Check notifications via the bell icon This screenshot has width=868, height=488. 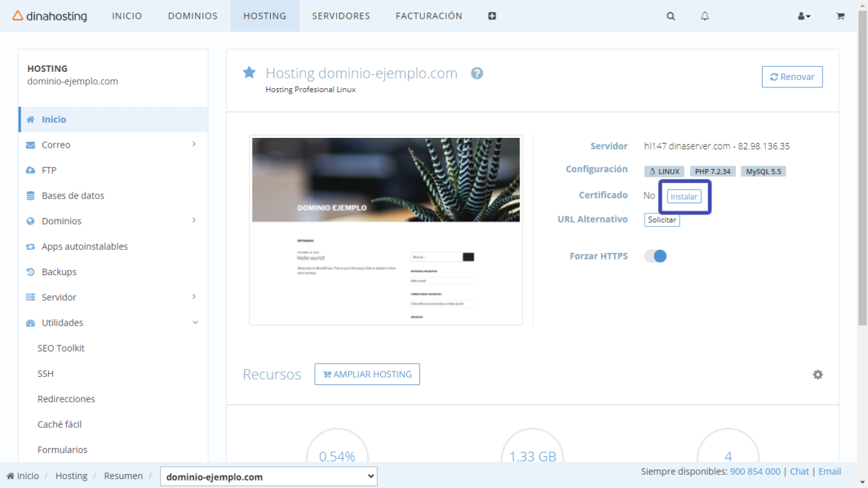(704, 16)
